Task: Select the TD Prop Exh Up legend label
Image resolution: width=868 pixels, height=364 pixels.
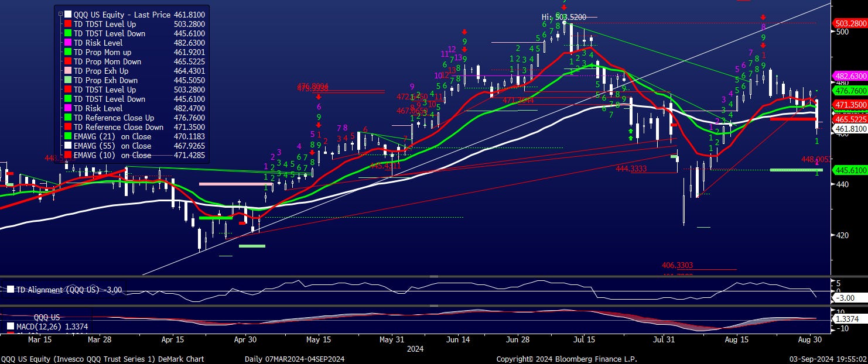Action: [x=101, y=71]
